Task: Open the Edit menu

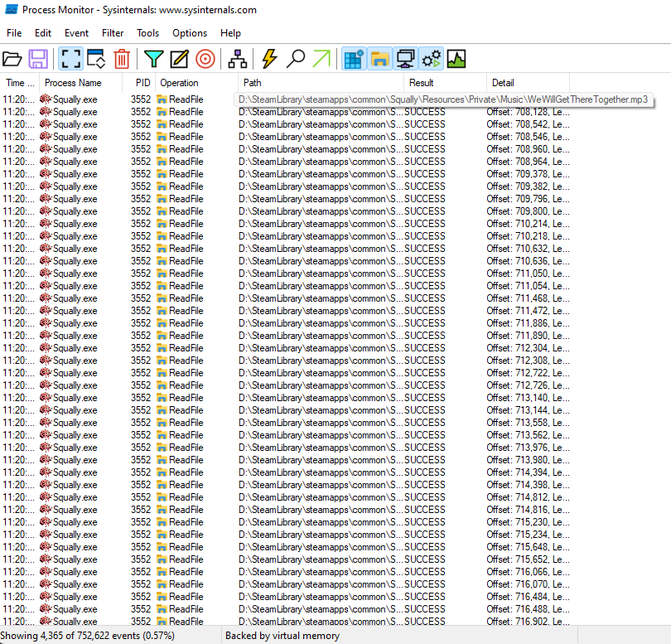Action: pyautogui.click(x=43, y=33)
